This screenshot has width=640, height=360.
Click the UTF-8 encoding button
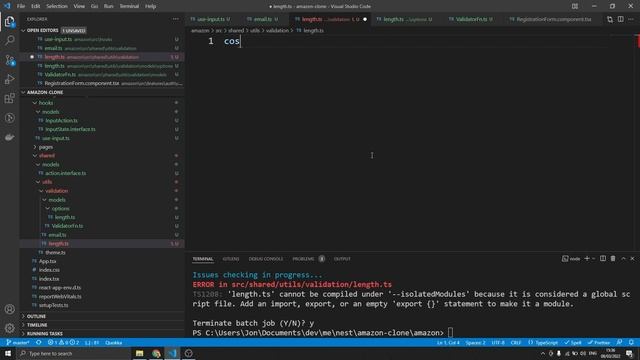498,342
